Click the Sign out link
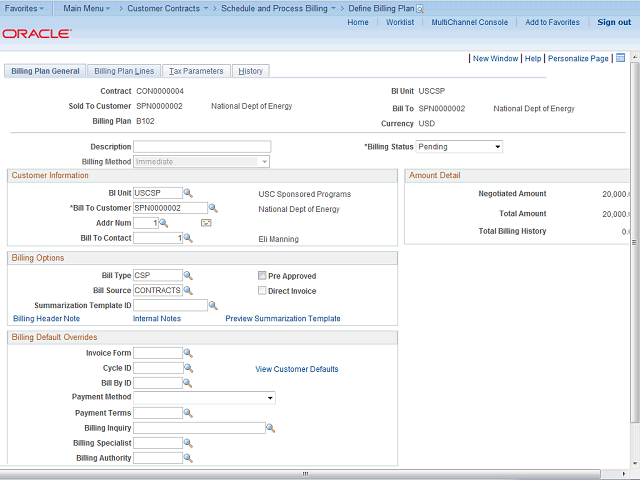Viewport: 640px width, 480px height. tap(613, 22)
